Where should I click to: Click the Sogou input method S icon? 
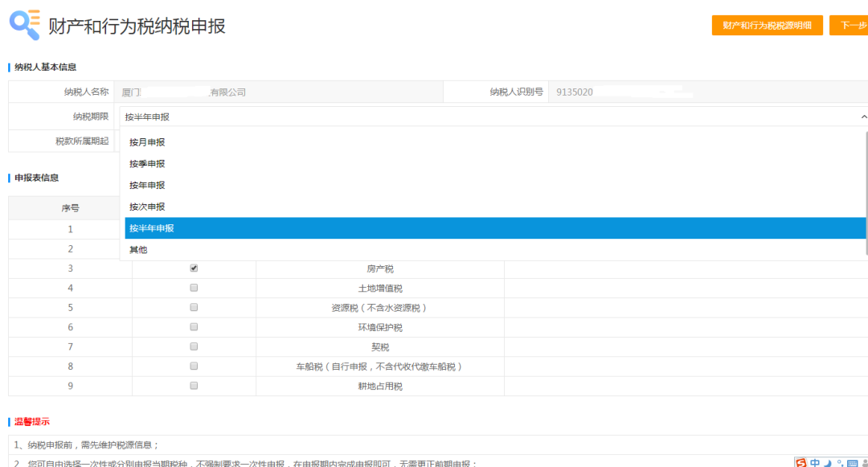[800, 463]
